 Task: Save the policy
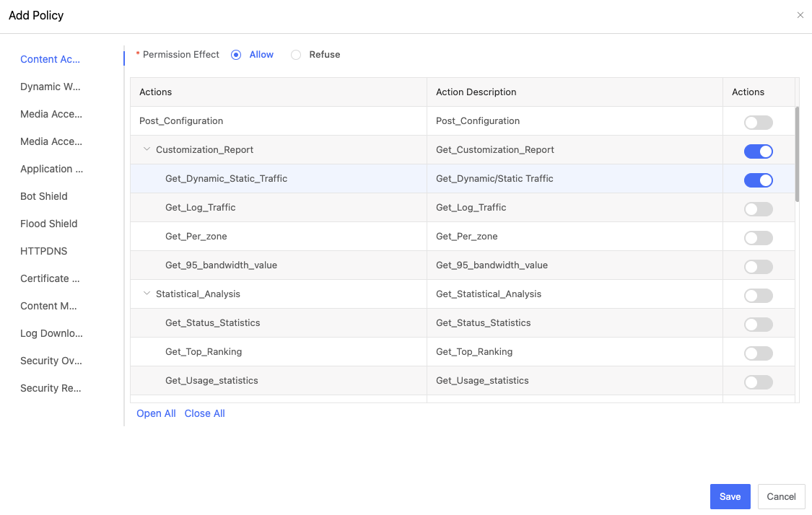tap(730, 496)
